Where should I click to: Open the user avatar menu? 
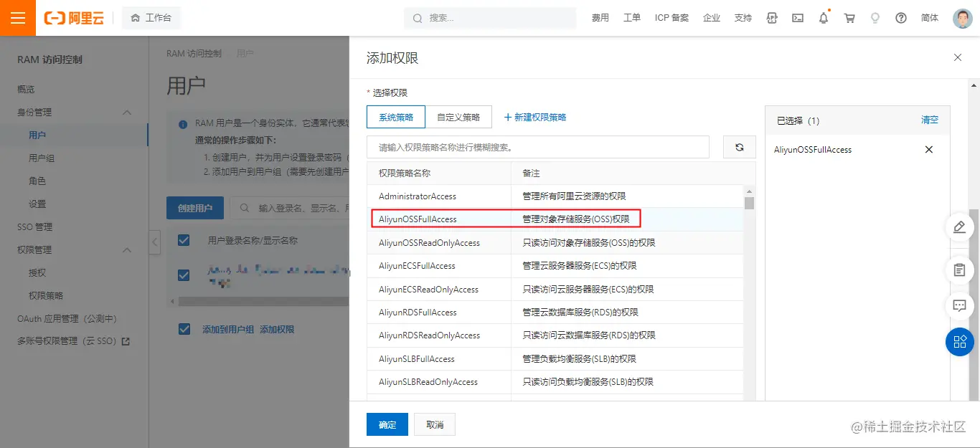(963, 18)
